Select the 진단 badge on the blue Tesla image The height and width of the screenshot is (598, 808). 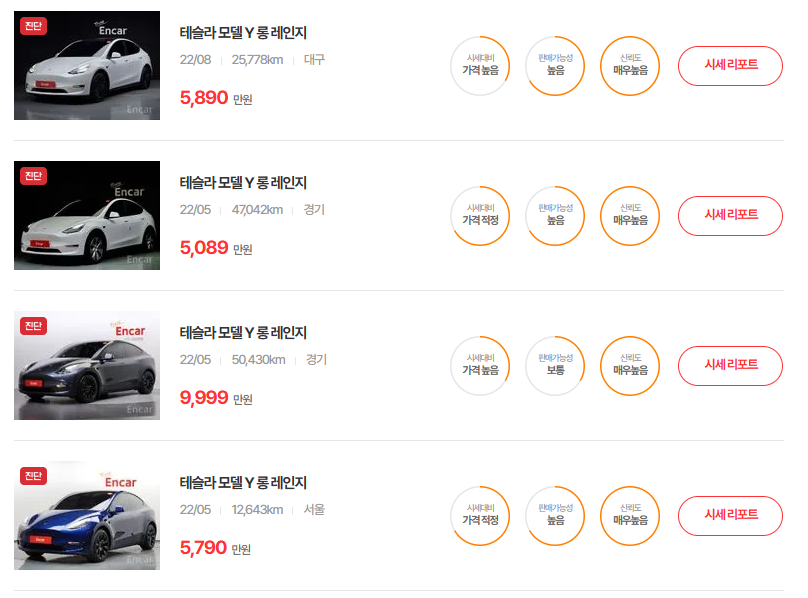point(33,476)
